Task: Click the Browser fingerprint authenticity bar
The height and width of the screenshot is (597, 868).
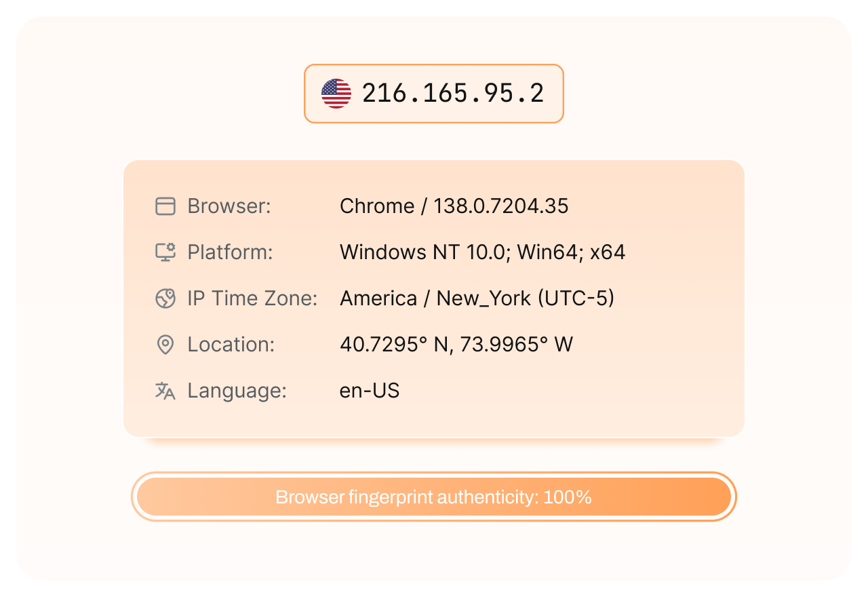Action: pyautogui.click(x=434, y=497)
